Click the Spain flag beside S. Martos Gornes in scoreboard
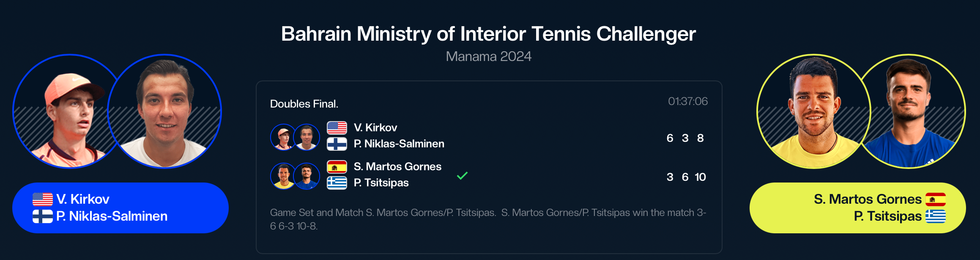This screenshot has width=980, height=260. tap(337, 167)
